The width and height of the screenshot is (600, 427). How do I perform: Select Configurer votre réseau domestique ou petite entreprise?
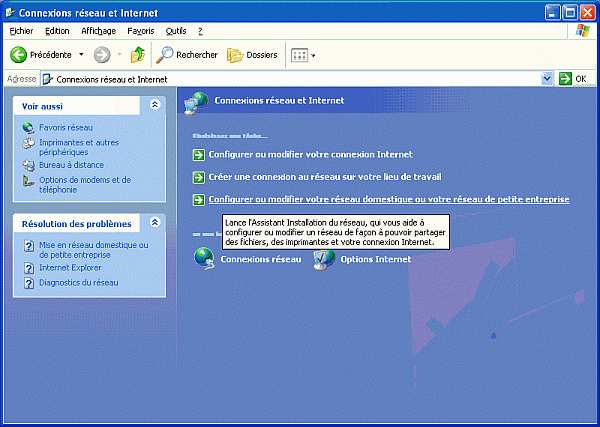[x=389, y=199]
